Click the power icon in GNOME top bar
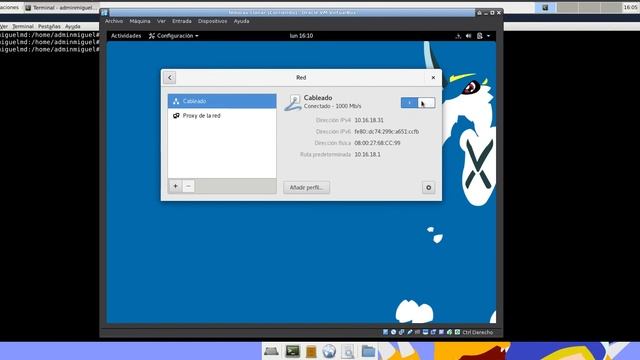This screenshot has width=640, height=360. point(480,36)
